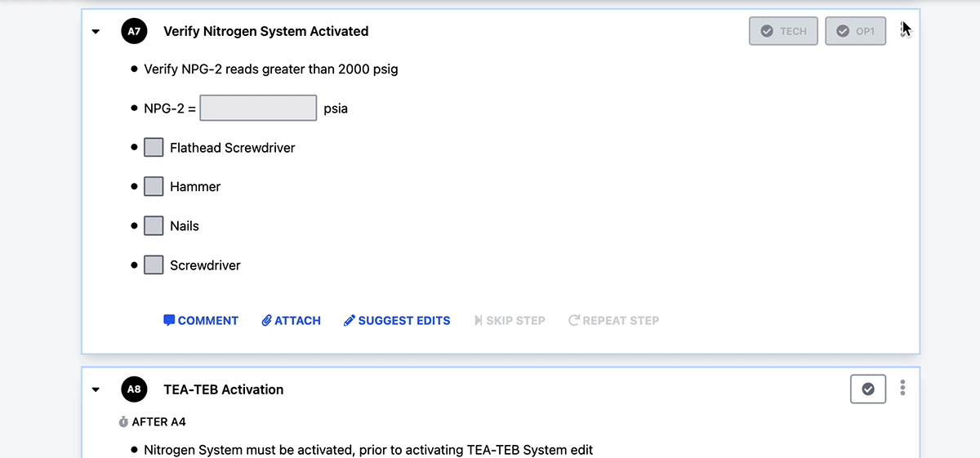Image resolution: width=980 pixels, height=458 pixels.
Task: Click the A7 step number badge
Action: [134, 31]
